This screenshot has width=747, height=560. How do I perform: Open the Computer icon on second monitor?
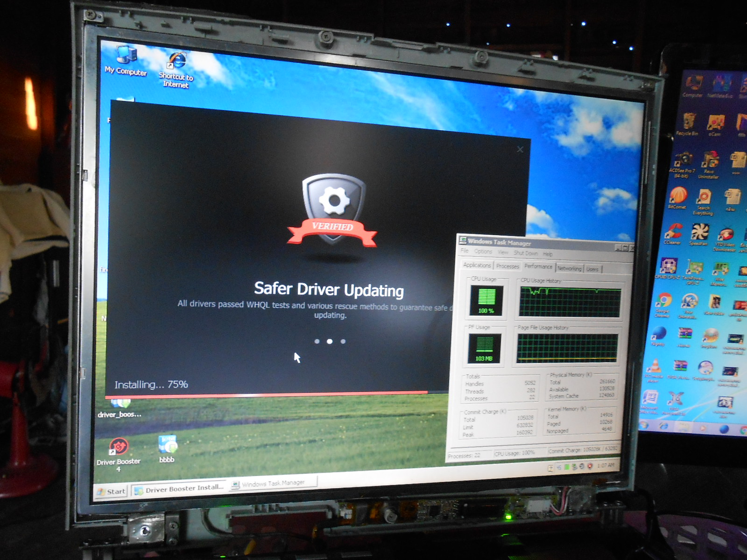click(x=693, y=85)
